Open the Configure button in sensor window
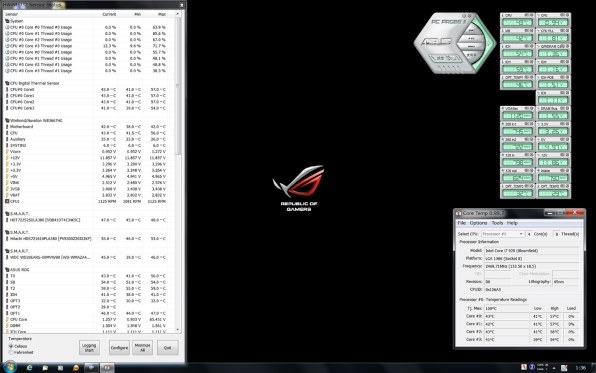596x373 pixels. pyautogui.click(x=119, y=348)
